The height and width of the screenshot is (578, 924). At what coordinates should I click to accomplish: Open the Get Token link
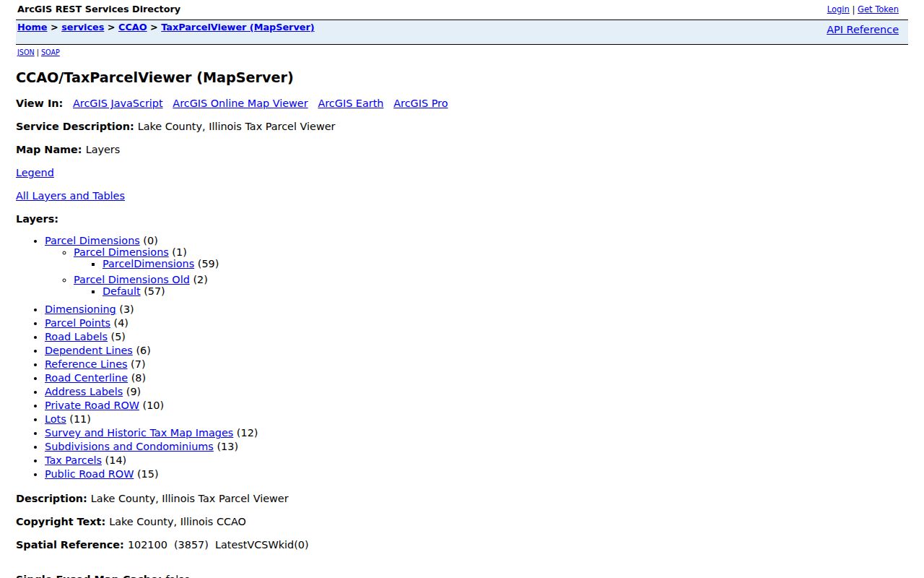(878, 9)
